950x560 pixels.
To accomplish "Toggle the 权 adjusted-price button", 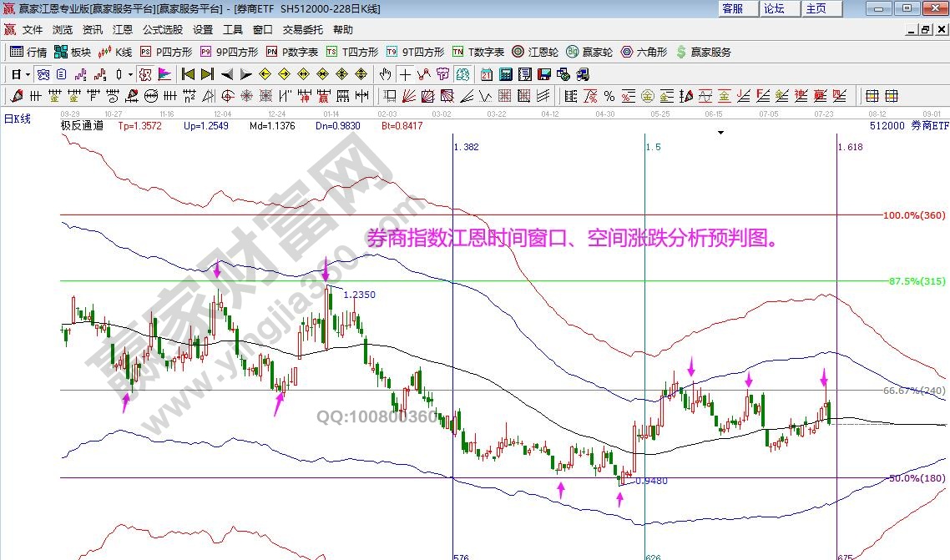I will click(x=145, y=73).
